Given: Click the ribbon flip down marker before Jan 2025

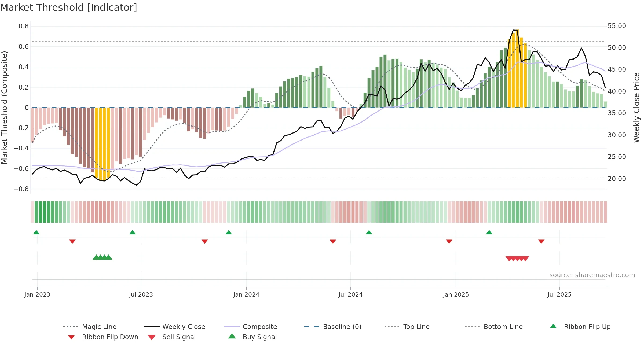Looking at the screenshot, I should pyautogui.click(x=449, y=242).
